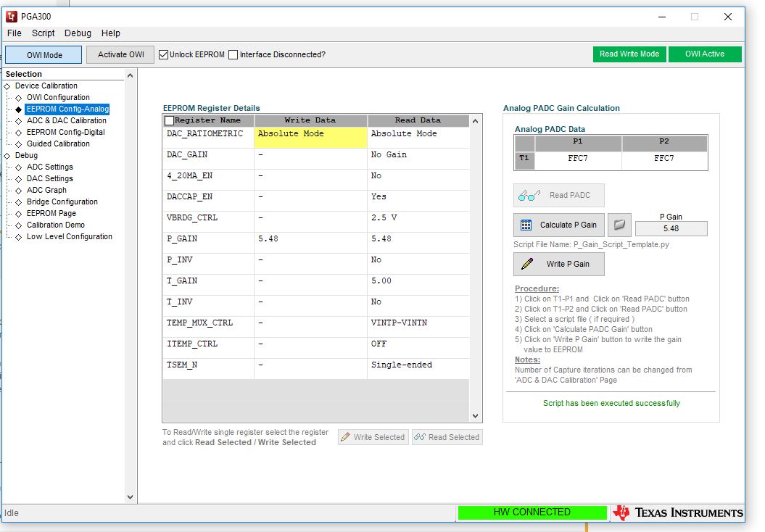Collapse the Debug tree node
This screenshot has height=532, width=765.
(x=7, y=156)
